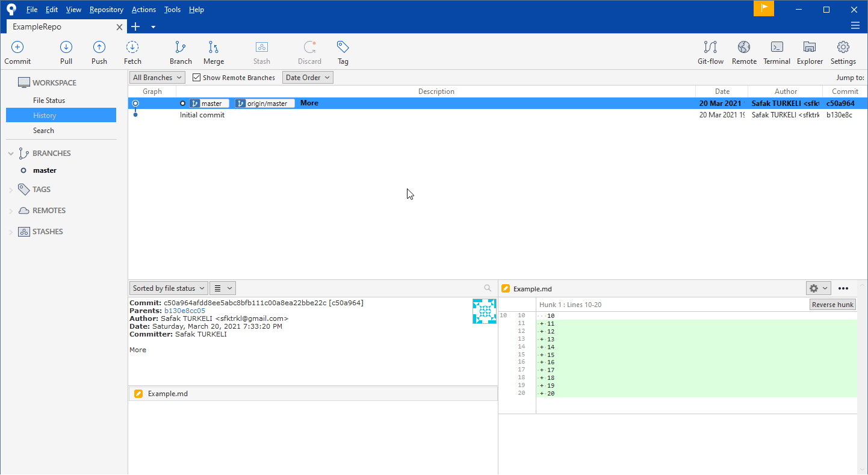Screen dimensions: 868x475
Task: Open the Remote repository icon
Action: [744, 47]
